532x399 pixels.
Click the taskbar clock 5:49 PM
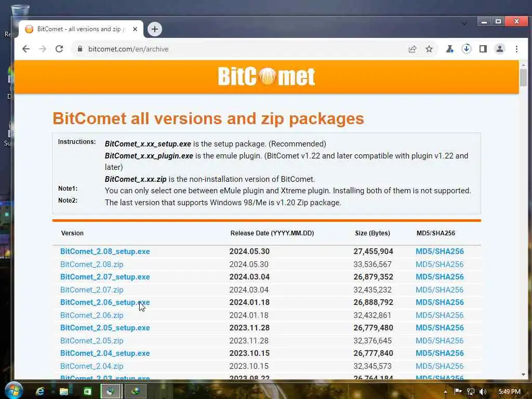509,392
